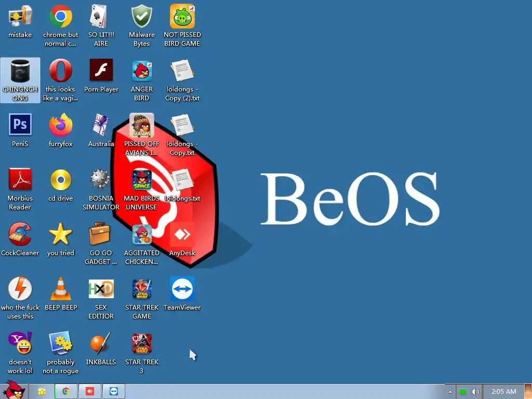Click the Show desktop strip by the clock
This screenshot has width=532, height=399.
tap(528, 392)
